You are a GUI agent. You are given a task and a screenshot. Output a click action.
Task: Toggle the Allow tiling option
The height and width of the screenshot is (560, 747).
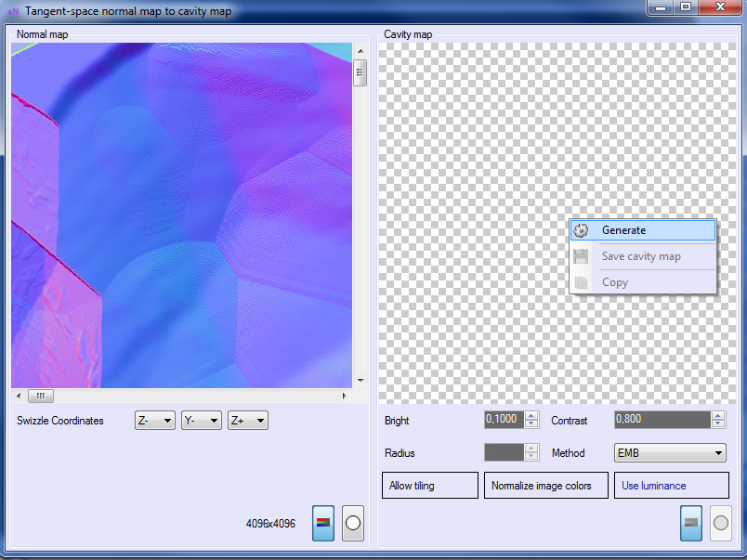click(430, 485)
